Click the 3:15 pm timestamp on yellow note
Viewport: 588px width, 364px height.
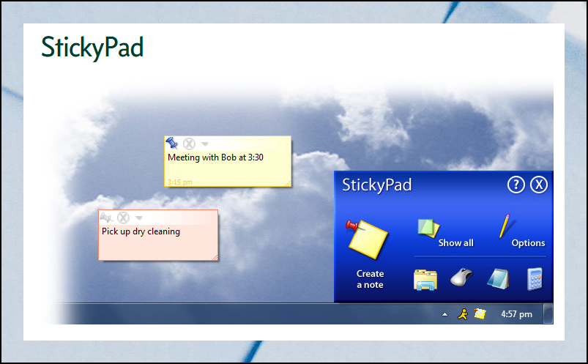coord(179,182)
